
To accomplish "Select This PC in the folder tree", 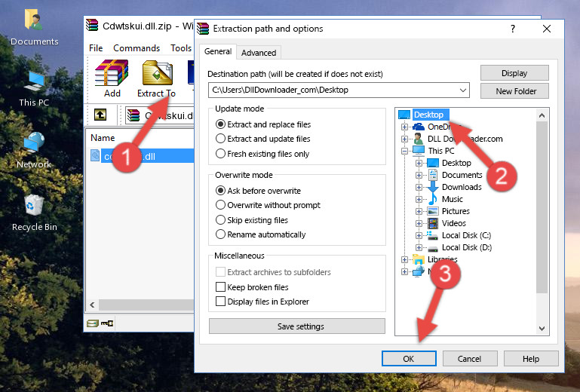I will (x=441, y=151).
